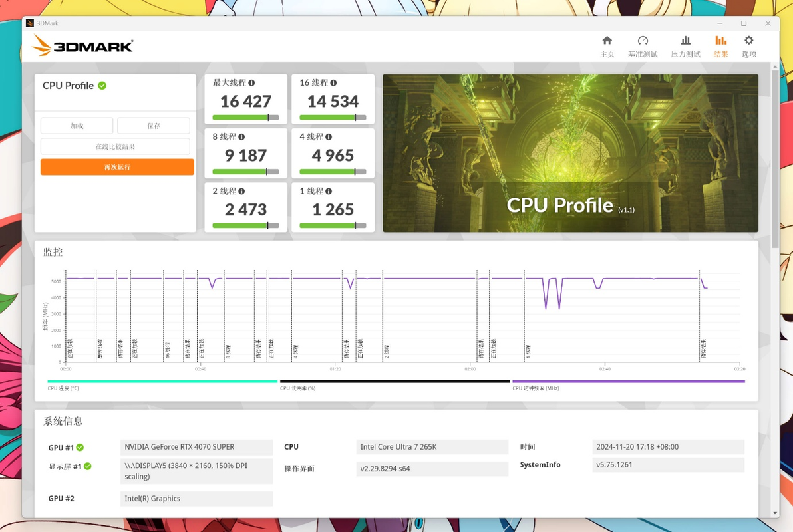Click the CPU Profile preview image
Image resolution: width=793 pixels, height=532 pixels.
pos(571,153)
